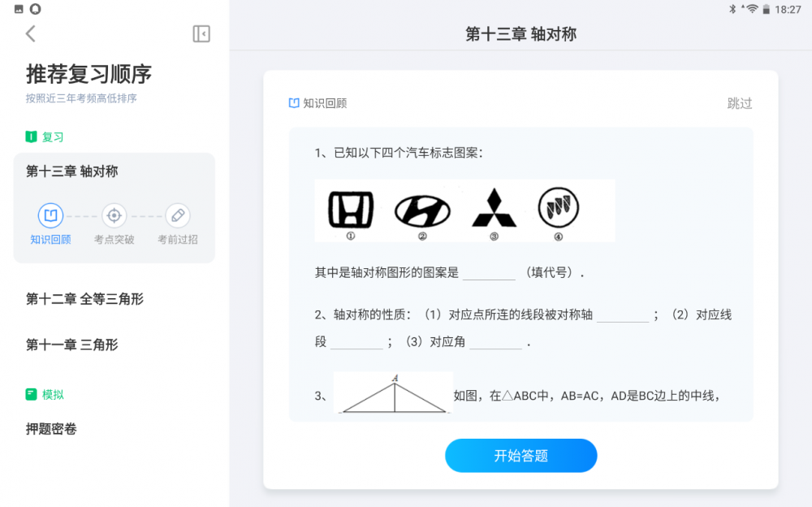Go back using the left arrow

[x=31, y=33]
